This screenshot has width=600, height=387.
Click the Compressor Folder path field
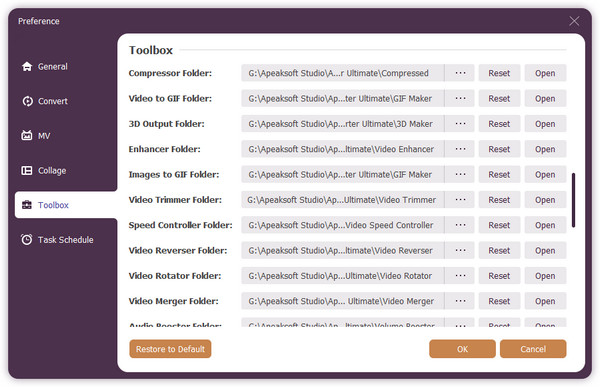point(343,73)
